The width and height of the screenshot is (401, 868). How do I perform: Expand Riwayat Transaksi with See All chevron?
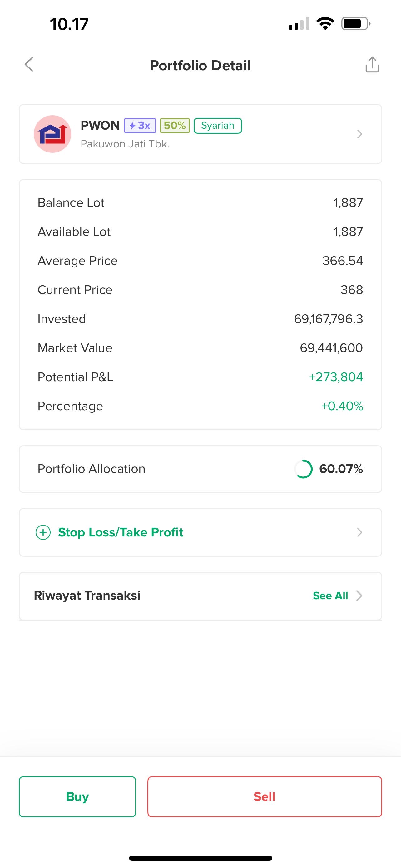359,596
